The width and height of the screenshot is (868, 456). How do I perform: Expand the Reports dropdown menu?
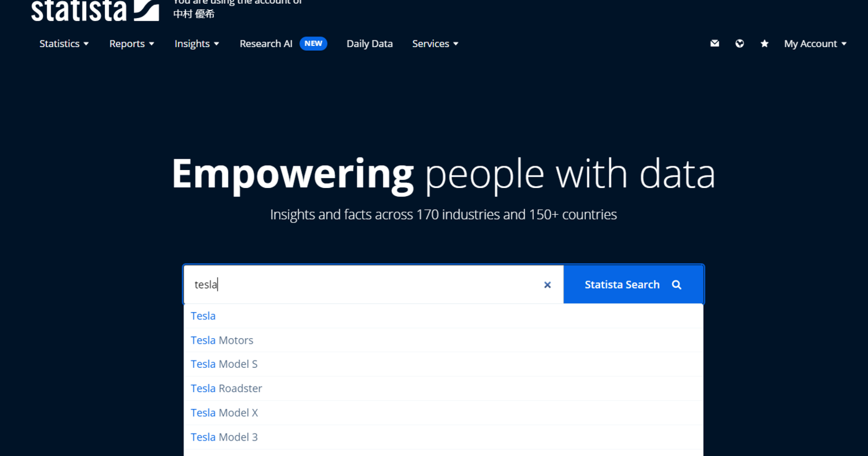point(131,43)
